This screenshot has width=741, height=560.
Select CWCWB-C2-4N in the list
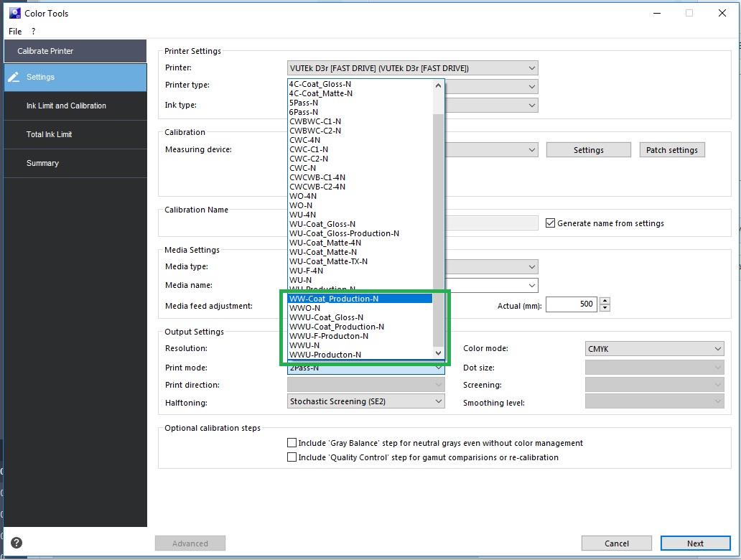[360, 187]
